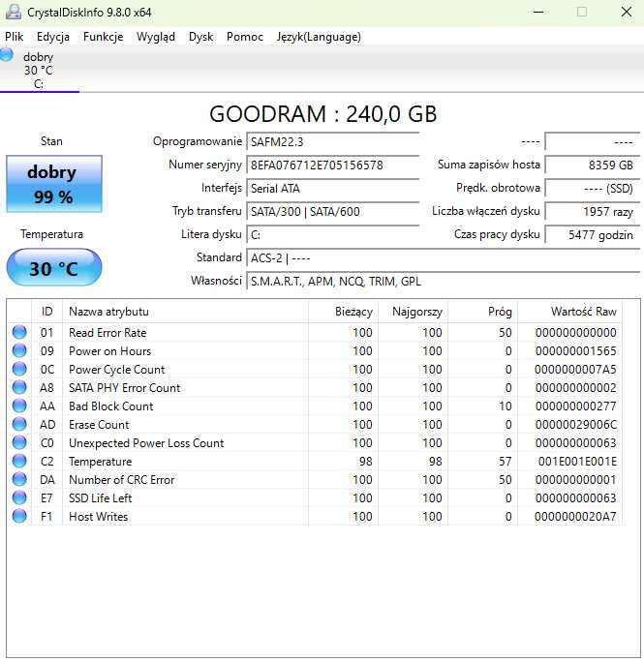Select the SSD Life Left attribute name
The image size is (644, 662).
click(x=101, y=498)
